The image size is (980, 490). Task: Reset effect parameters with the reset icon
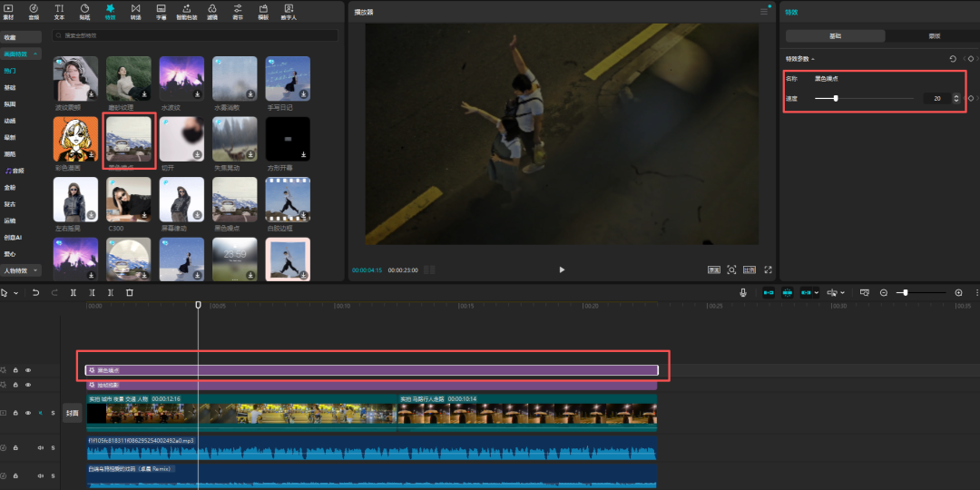[x=952, y=59]
